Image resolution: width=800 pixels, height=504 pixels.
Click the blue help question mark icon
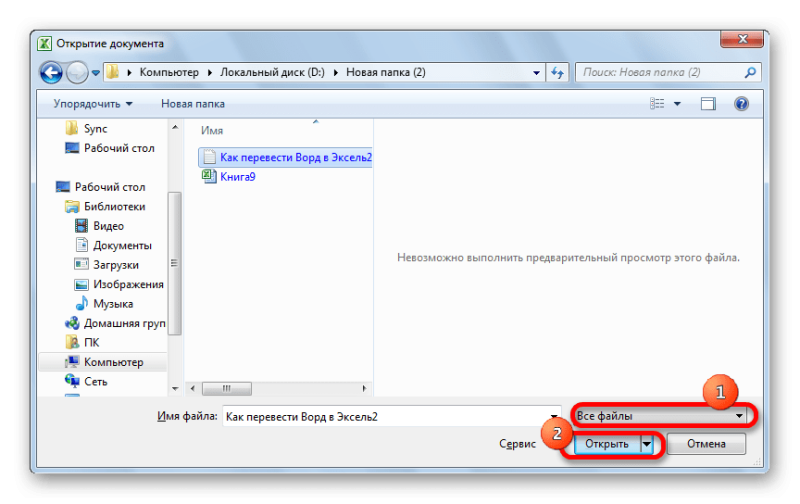click(x=741, y=104)
